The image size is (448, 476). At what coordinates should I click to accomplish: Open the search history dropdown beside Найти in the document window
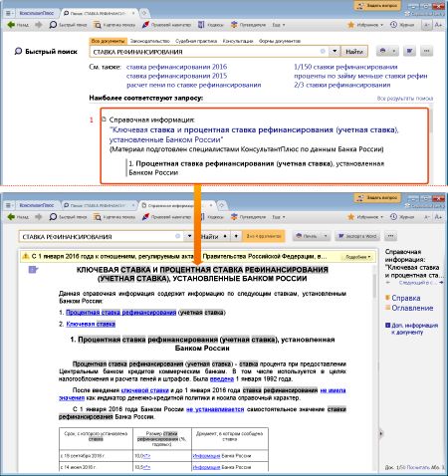189,236
